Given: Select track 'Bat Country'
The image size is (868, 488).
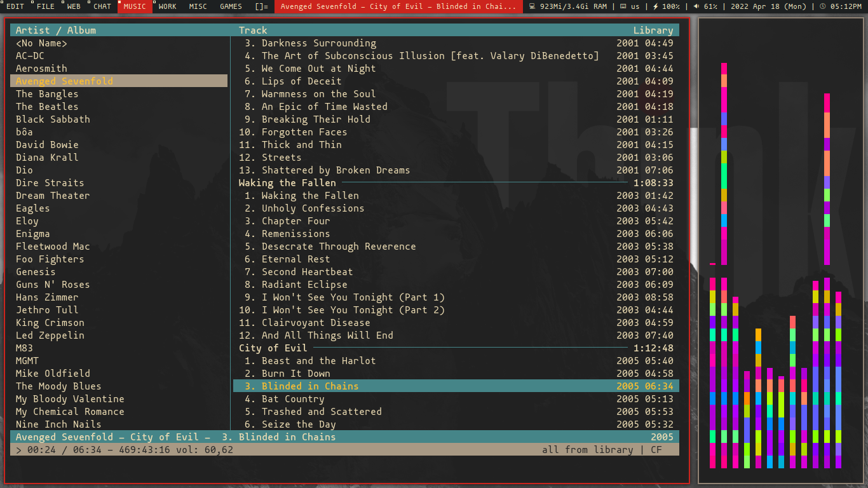Looking at the screenshot, I should (456, 399).
